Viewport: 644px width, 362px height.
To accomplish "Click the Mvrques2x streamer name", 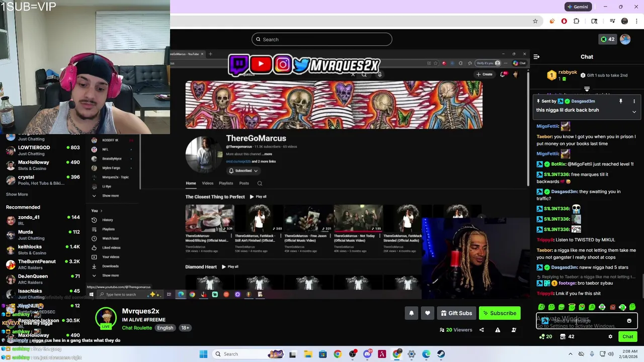I will (140, 311).
